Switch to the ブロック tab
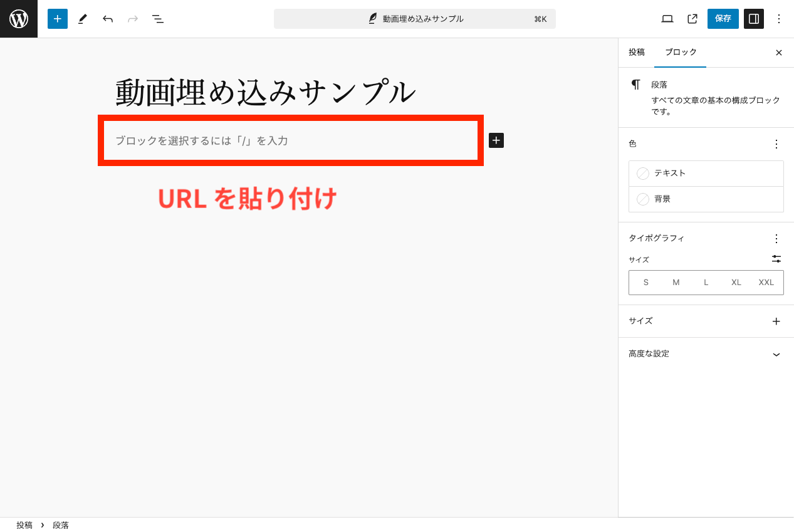794x532 pixels. (x=681, y=53)
